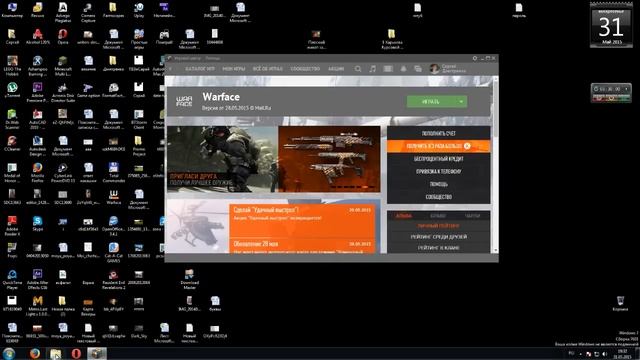Open the Download Master desktop shortcut
The image size is (640, 360).
click(189, 279)
